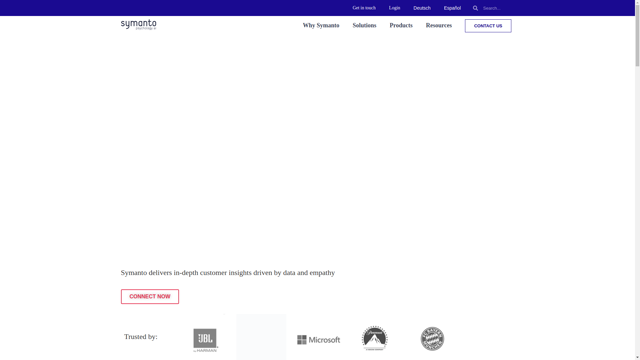Image resolution: width=640 pixels, height=360 pixels.
Task: Click the Contact Us button
Action: [x=488, y=26]
